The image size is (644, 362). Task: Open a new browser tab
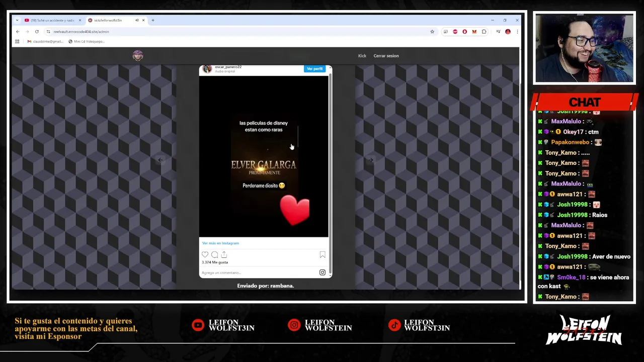pos(153,20)
